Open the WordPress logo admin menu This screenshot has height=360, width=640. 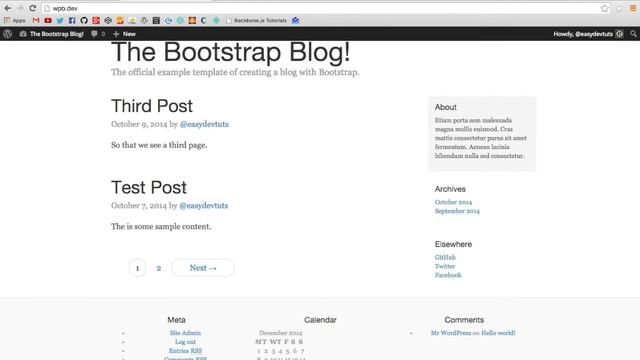point(7,34)
